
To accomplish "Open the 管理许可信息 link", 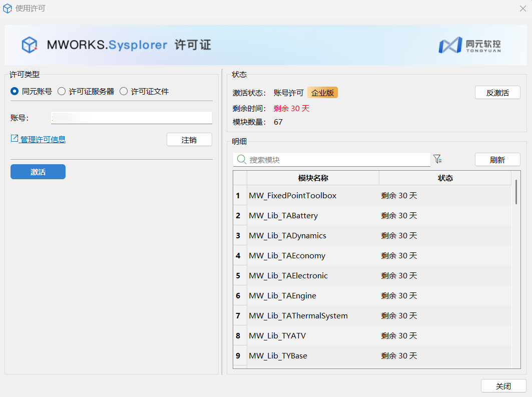I will point(43,139).
